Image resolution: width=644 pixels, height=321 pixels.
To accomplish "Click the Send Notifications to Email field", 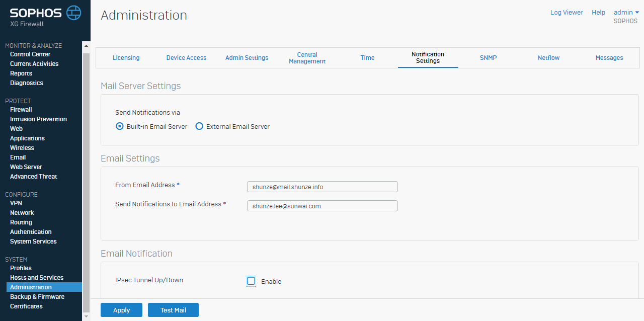I will (x=322, y=206).
